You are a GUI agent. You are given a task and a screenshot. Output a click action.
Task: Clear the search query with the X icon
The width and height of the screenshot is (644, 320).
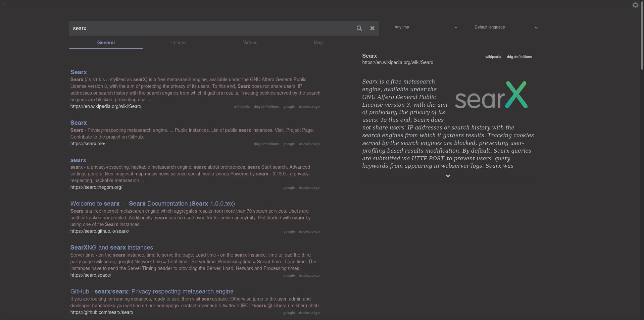click(372, 28)
